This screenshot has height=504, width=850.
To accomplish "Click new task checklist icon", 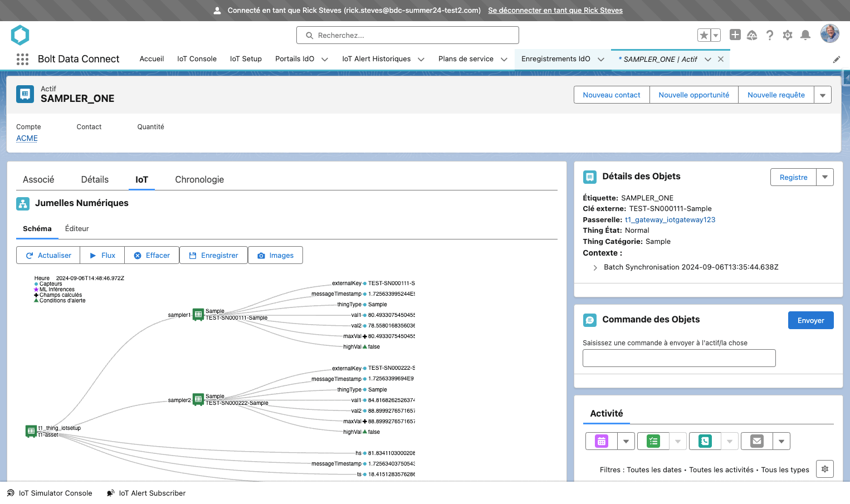I will [653, 441].
